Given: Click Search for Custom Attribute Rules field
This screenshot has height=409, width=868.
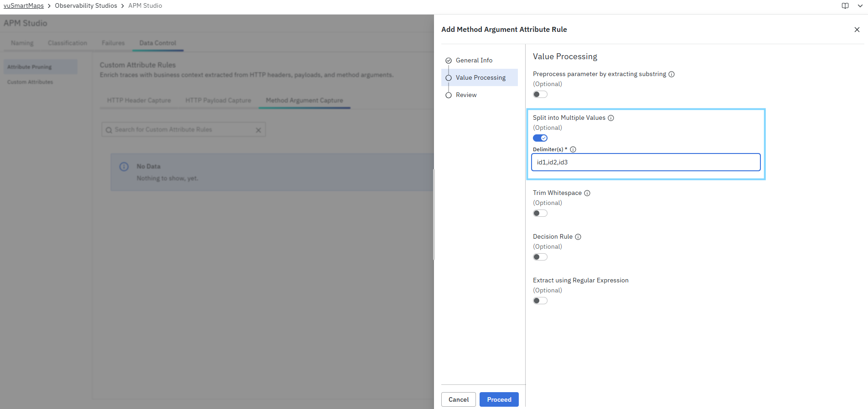Looking at the screenshot, I should 183,130.
